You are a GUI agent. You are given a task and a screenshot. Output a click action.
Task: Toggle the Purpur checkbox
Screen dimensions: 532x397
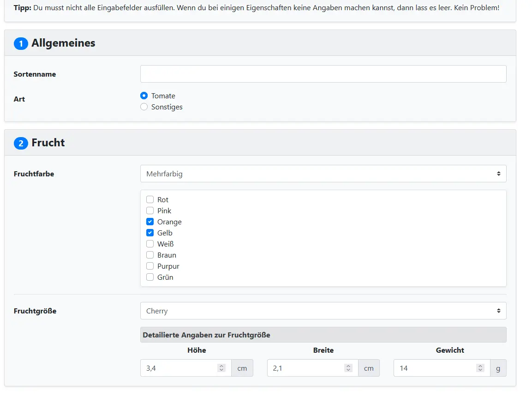click(x=150, y=266)
